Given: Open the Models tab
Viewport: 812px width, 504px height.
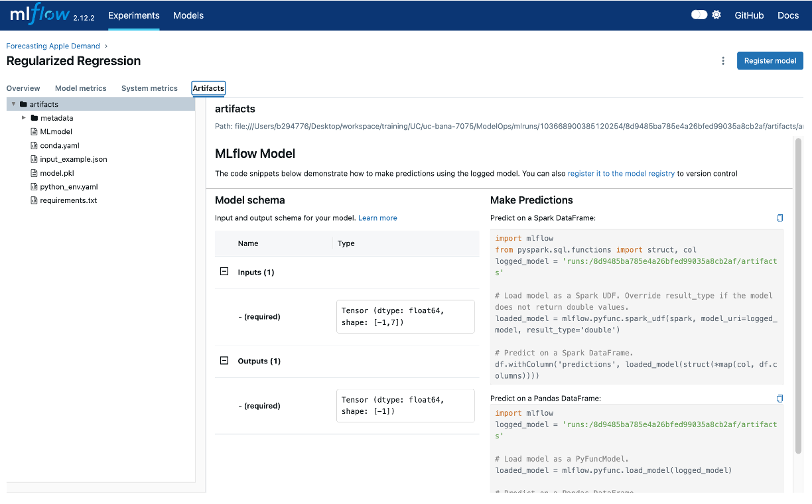Looking at the screenshot, I should pos(188,15).
